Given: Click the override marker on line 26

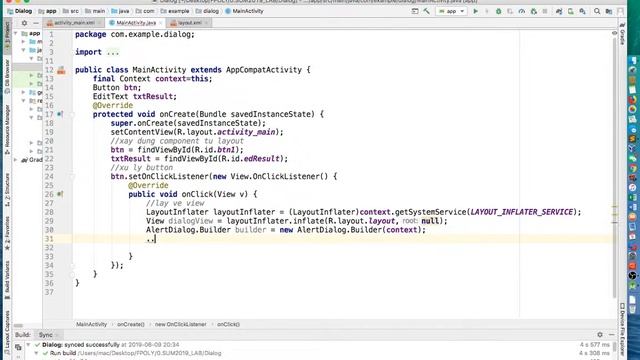Looking at the screenshot, I should pos(60,194).
